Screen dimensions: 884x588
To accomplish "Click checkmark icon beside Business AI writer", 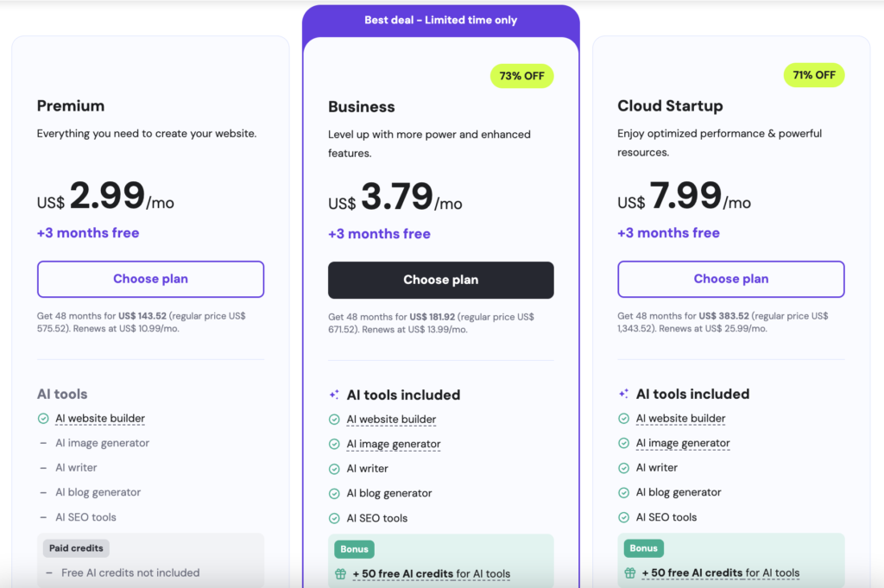I will (334, 469).
